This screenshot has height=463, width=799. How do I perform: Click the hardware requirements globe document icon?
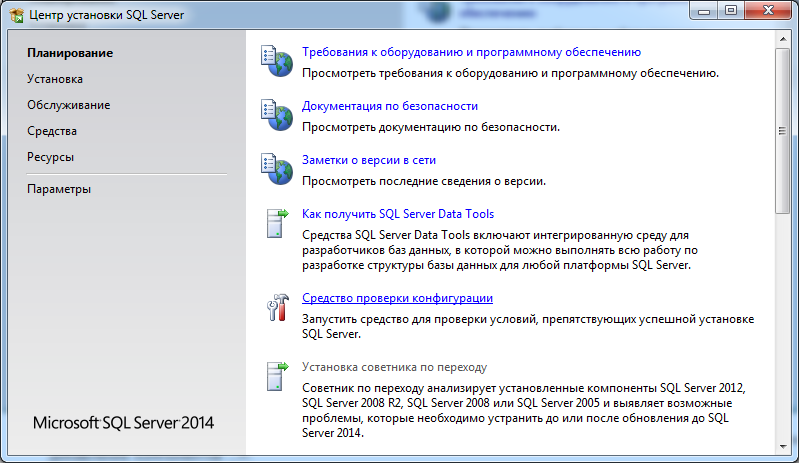tap(276, 61)
